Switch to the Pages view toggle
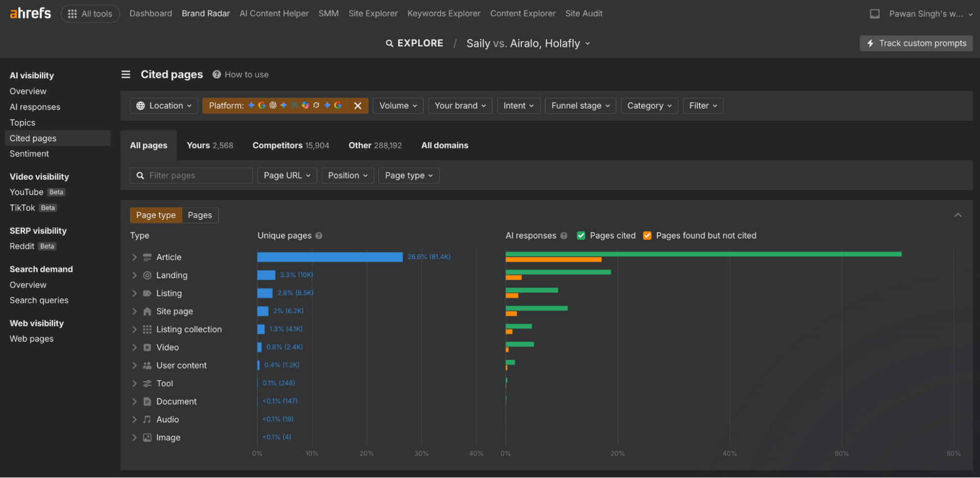980x478 pixels. 200,215
